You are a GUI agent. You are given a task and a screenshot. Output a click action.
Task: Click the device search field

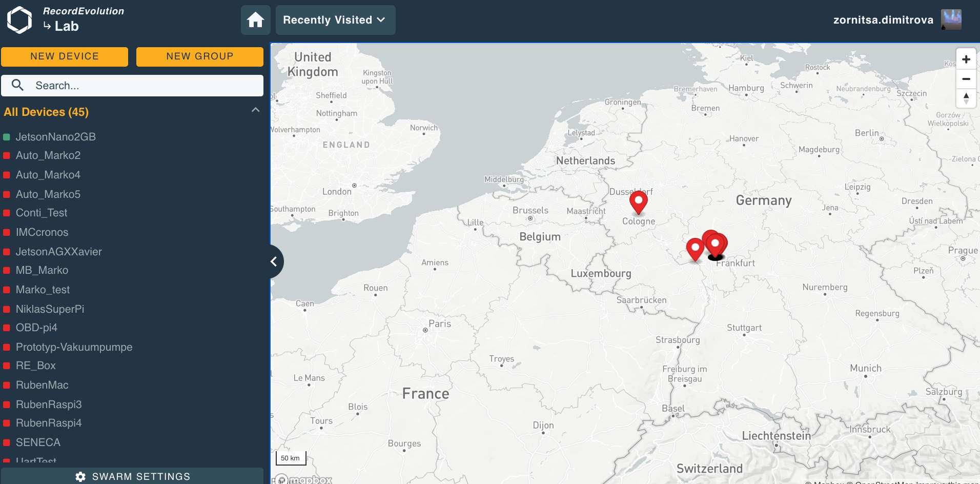point(132,86)
